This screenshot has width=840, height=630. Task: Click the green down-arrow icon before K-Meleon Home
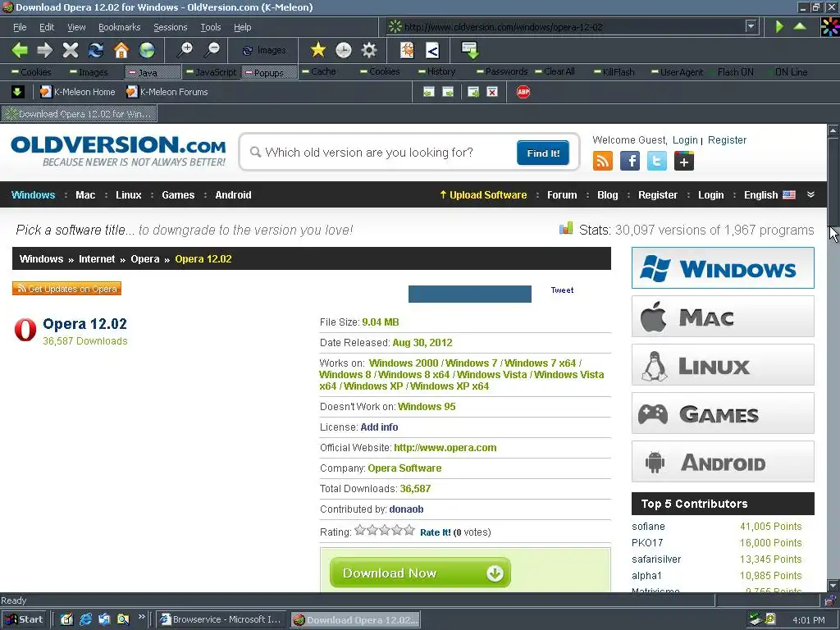(x=17, y=92)
